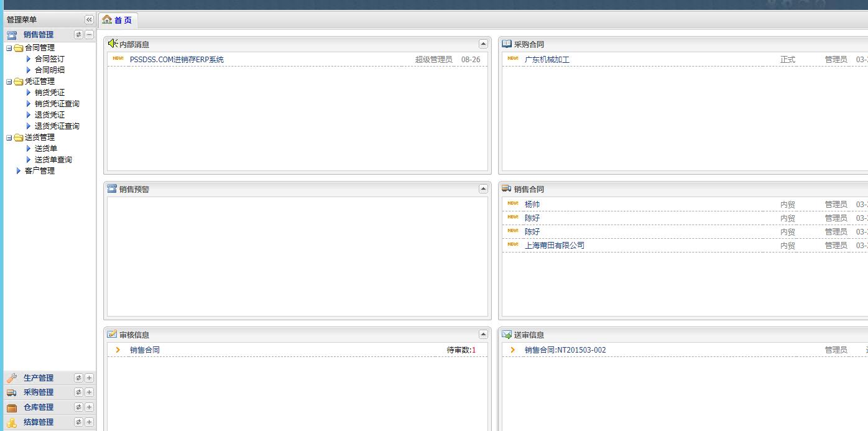The image size is (868, 431).
Task: Open the 销货凭证 tree item
Action: coord(49,93)
